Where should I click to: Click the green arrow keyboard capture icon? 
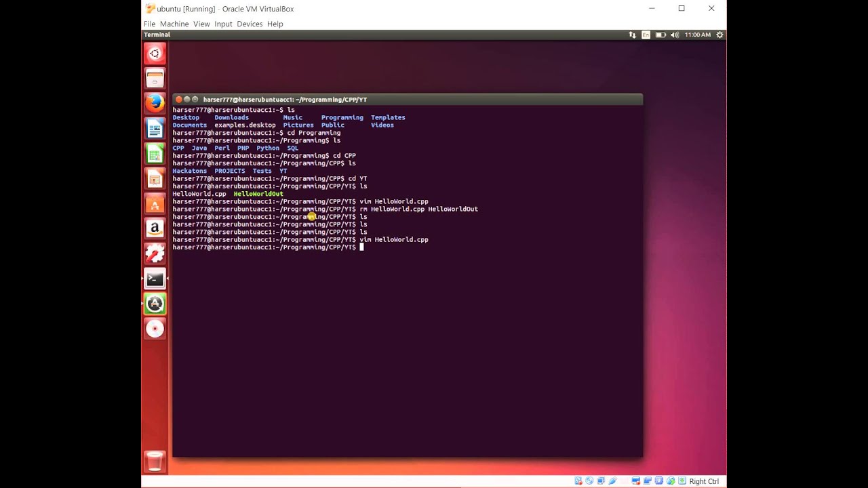682,481
